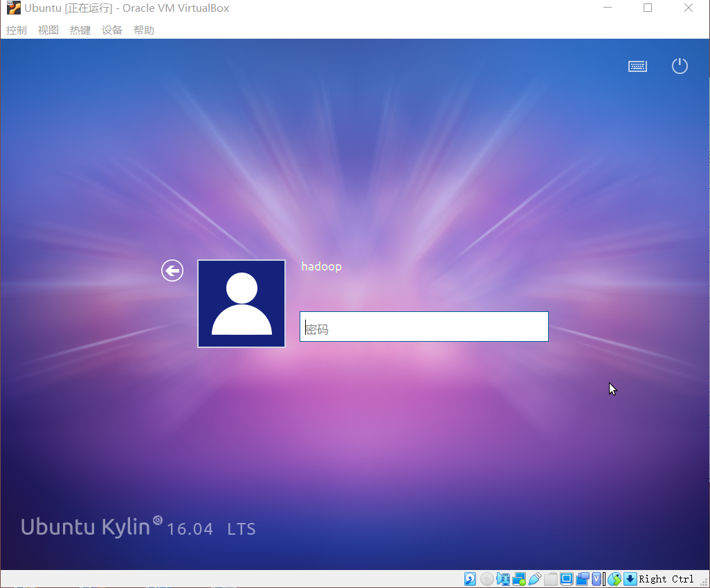Screen dimensions: 710x588
Task: Open the audio settings status icon
Action: tap(503, 579)
